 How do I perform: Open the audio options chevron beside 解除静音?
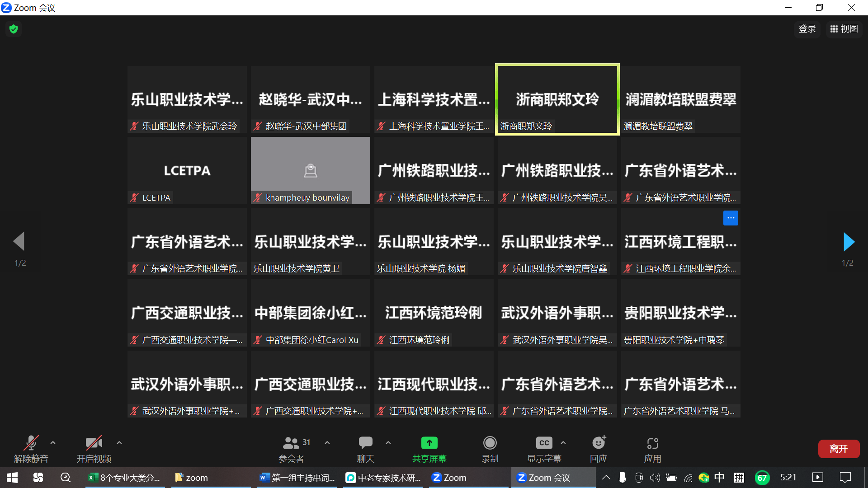[52, 443]
